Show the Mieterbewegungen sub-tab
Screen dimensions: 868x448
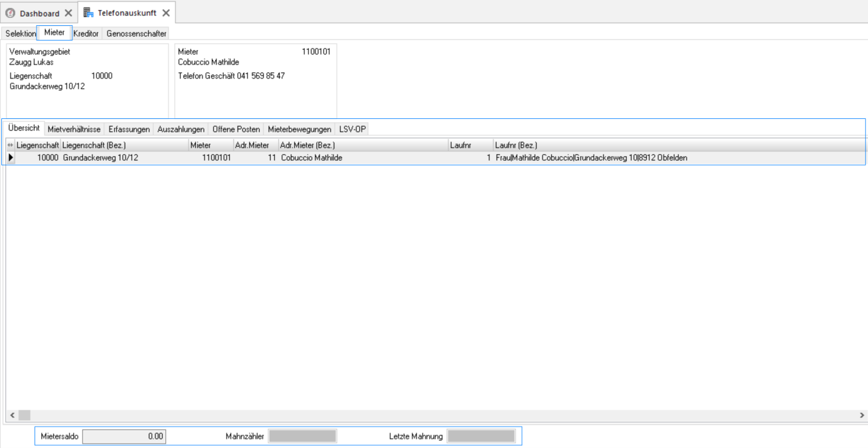click(300, 130)
